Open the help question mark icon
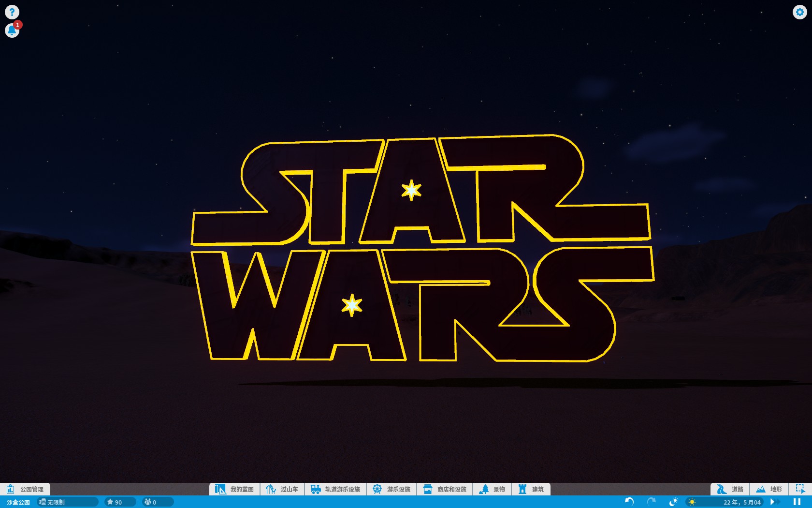812x508 pixels. [12, 12]
